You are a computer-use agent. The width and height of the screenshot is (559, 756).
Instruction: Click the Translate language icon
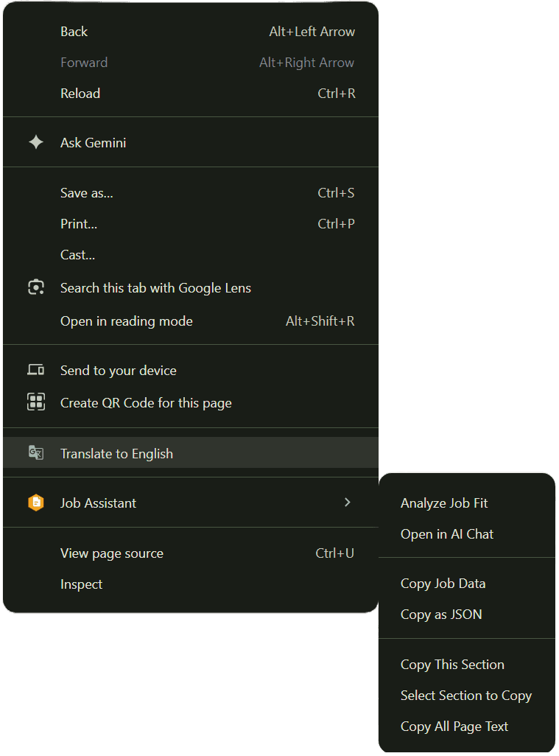(x=35, y=452)
